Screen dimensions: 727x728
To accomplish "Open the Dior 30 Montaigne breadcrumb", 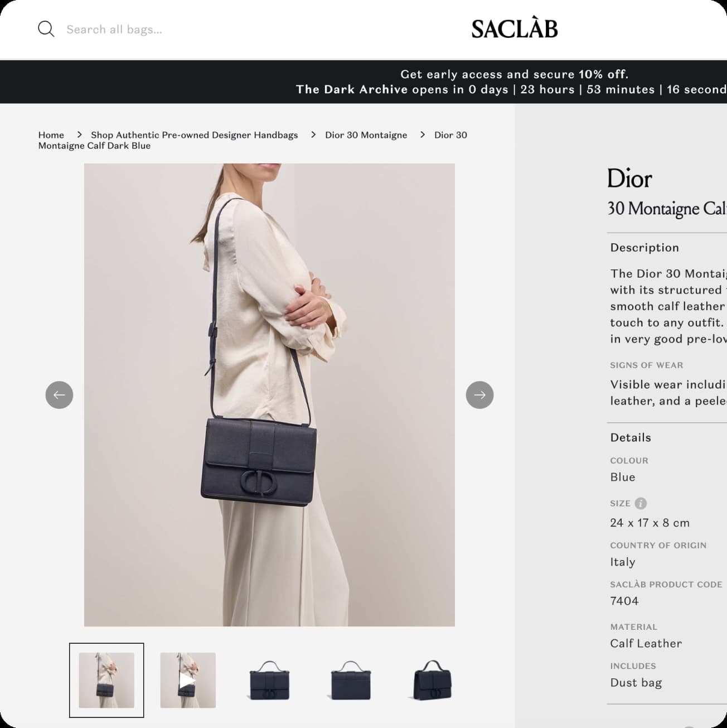I will pos(366,135).
